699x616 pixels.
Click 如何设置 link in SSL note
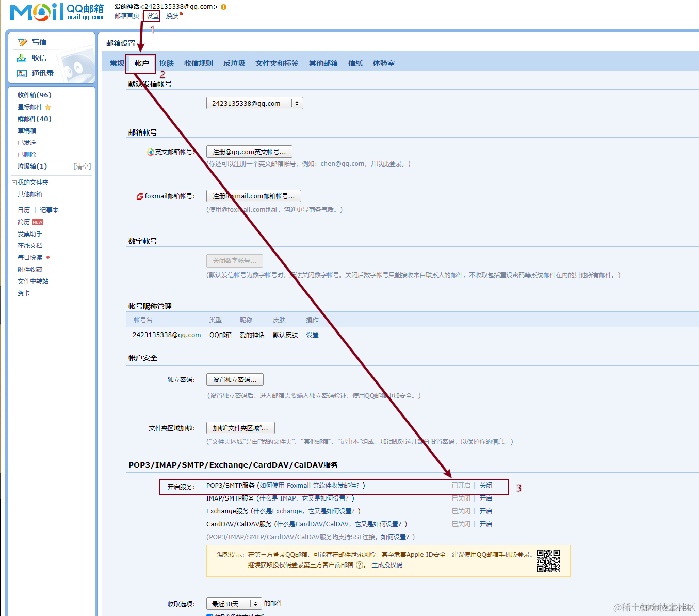(x=395, y=537)
